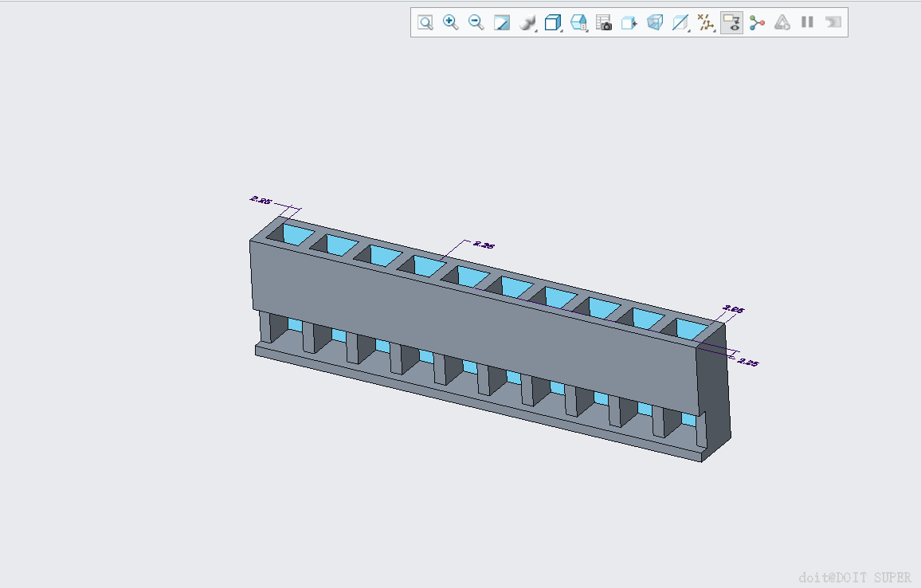This screenshot has width=921, height=588.
Task: Click the grey triangle play icon
Action: (x=782, y=22)
